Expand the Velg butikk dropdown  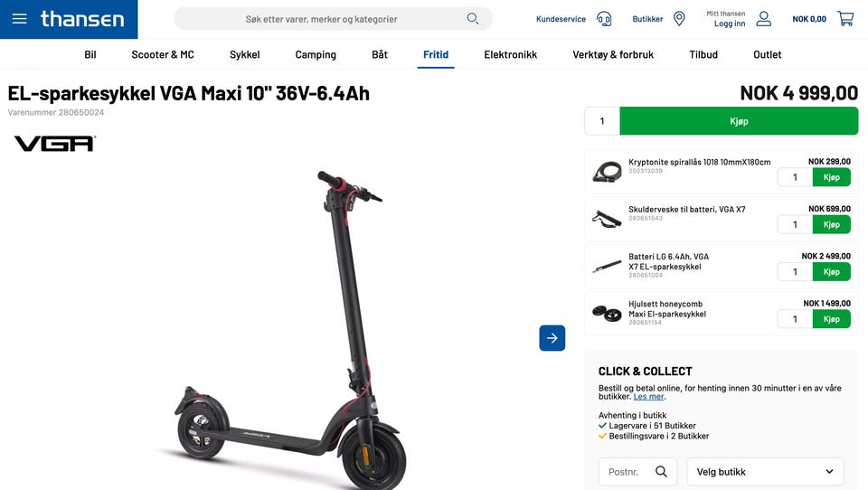(x=766, y=472)
